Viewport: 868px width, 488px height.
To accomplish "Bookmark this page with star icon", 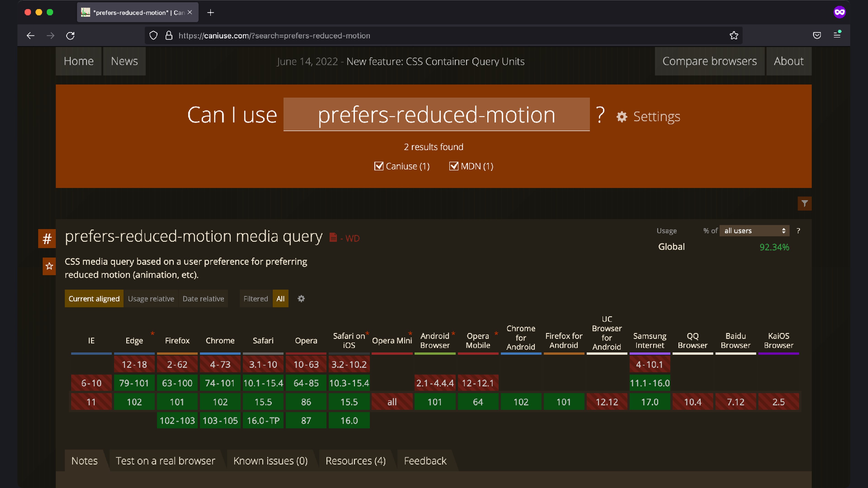I will pyautogui.click(x=734, y=35).
